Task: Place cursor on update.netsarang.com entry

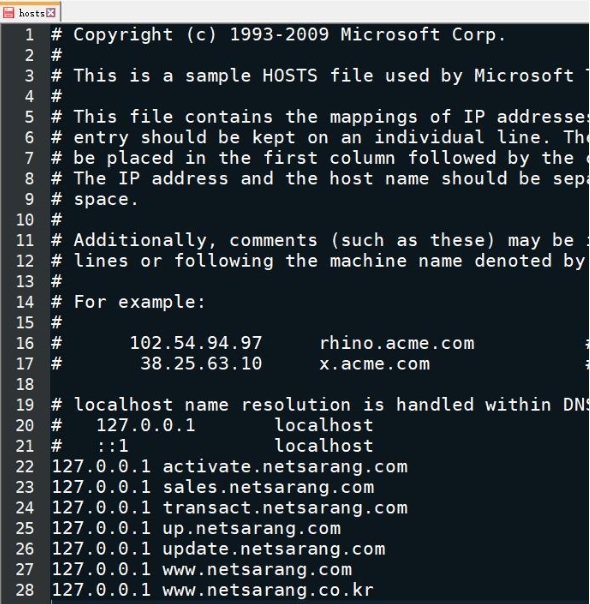Action: click(x=274, y=549)
